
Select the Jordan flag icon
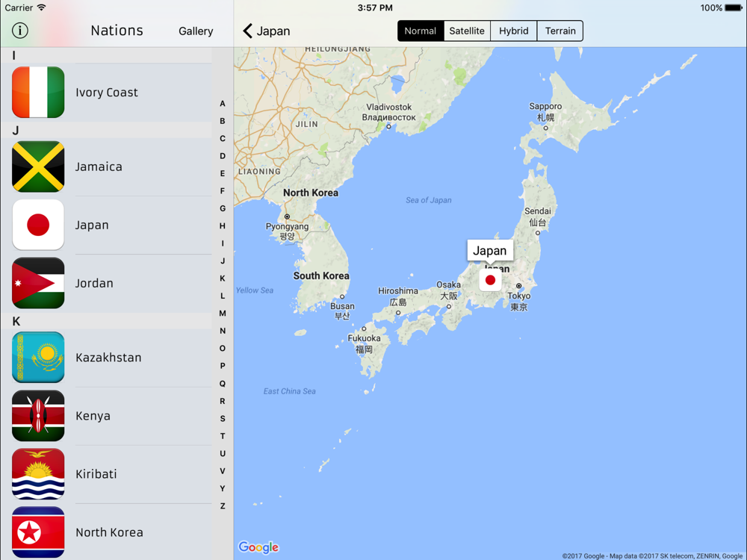[38, 283]
